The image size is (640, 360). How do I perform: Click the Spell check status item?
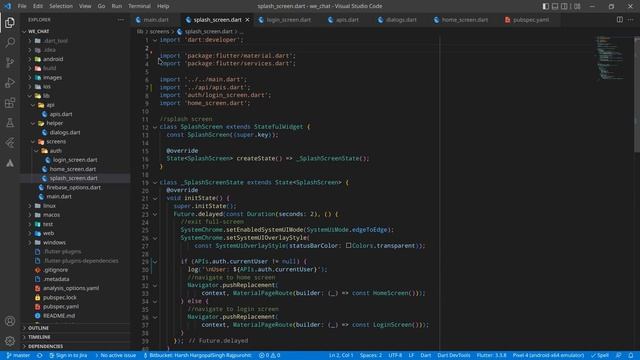click(600, 356)
